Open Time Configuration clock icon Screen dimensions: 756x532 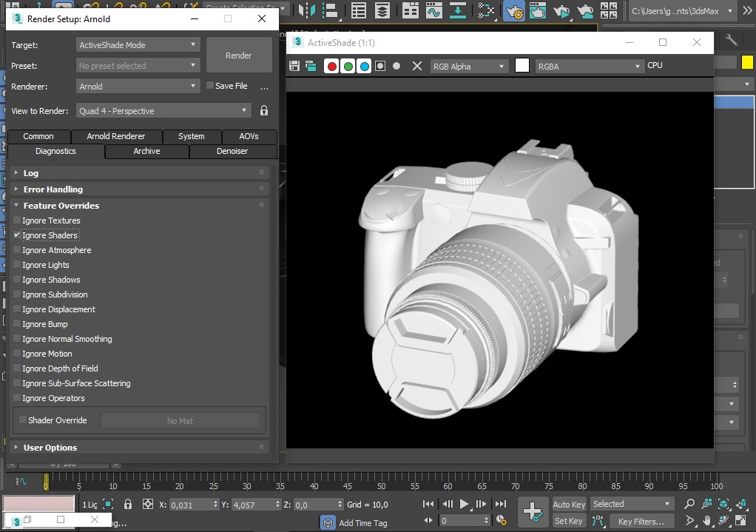[502, 520]
